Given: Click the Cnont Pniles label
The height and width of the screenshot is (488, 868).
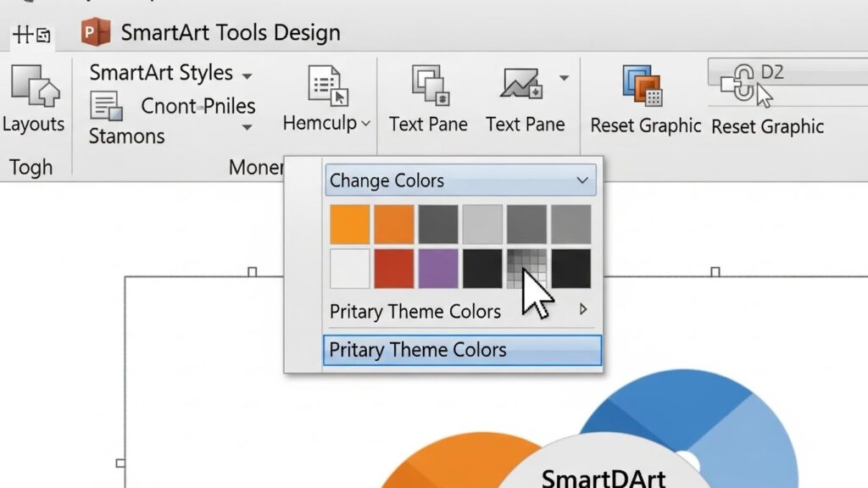Looking at the screenshot, I should click(198, 106).
